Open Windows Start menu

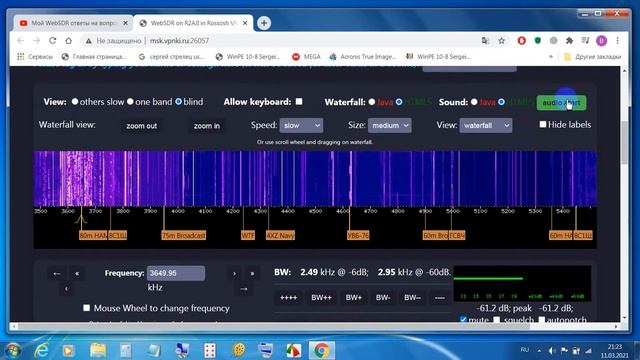click(12, 351)
